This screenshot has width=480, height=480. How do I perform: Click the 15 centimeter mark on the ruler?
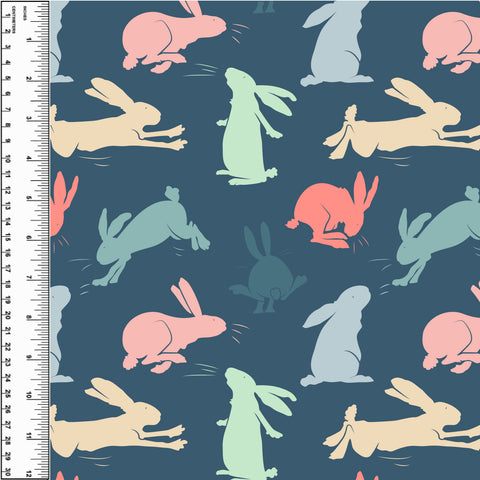[x=7, y=237]
